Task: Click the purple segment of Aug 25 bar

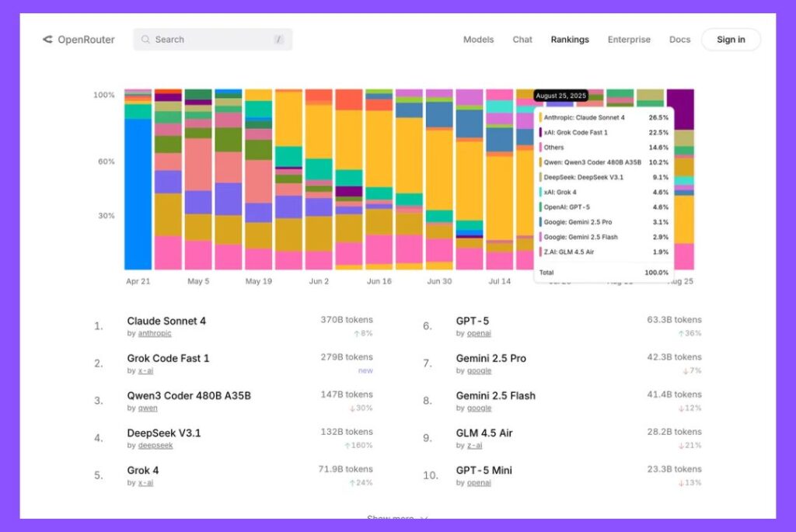Action: point(680,110)
